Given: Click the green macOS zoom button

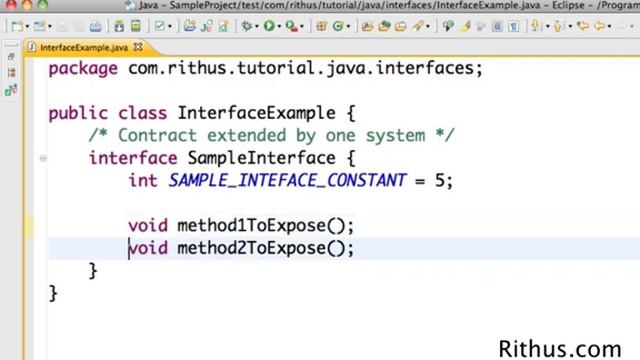Looking at the screenshot, I should point(42,4).
